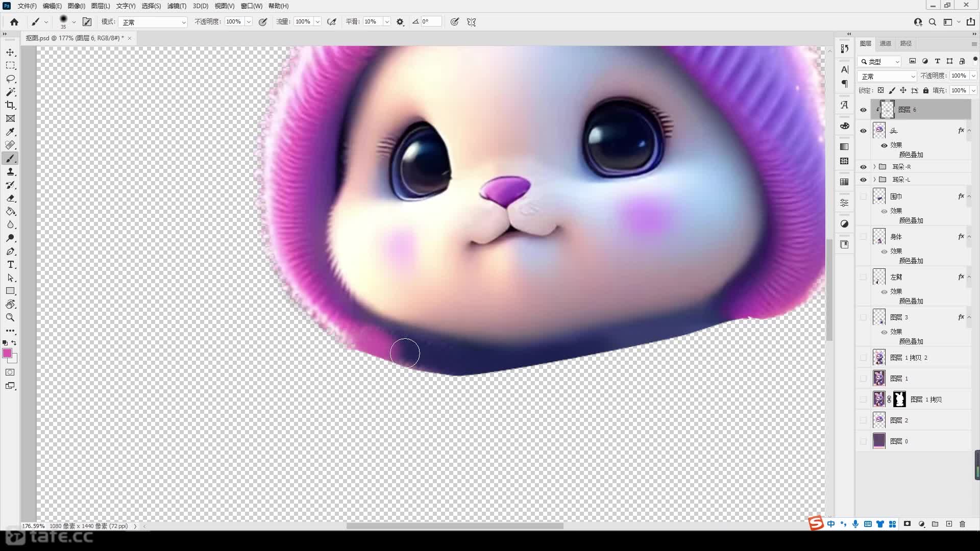Select the Frame tool
This screenshot has width=980, height=551.
coord(10,118)
